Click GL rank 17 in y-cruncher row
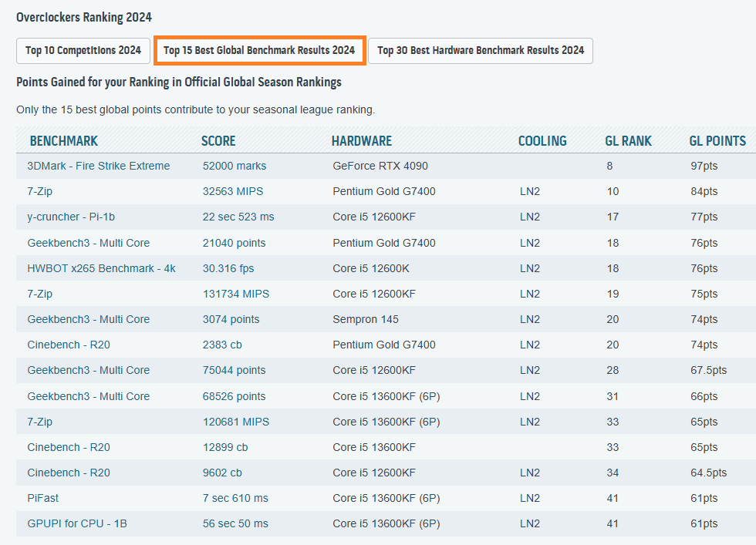This screenshot has width=756, height=545. (x=613, y=217)
